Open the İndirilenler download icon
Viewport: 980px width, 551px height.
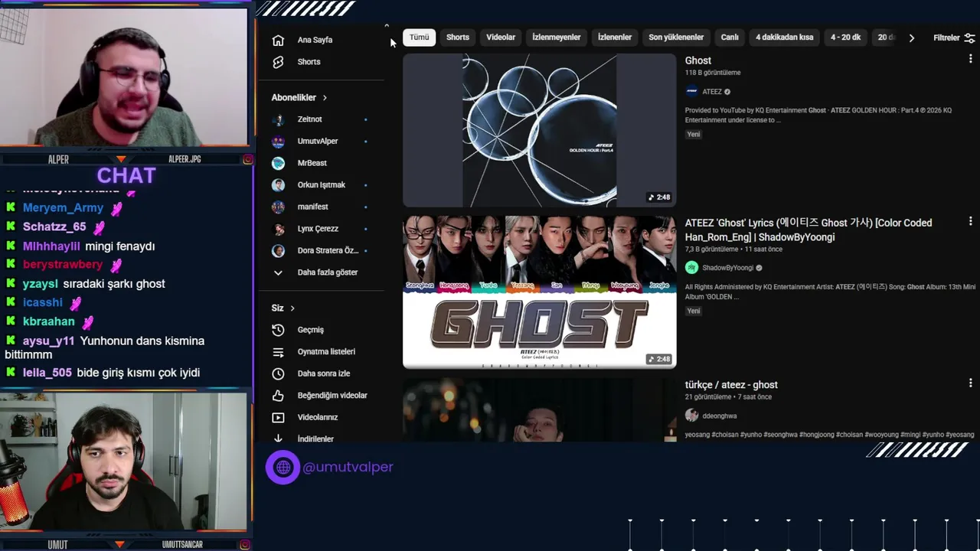pyautogui.click(x=278, y=439)
